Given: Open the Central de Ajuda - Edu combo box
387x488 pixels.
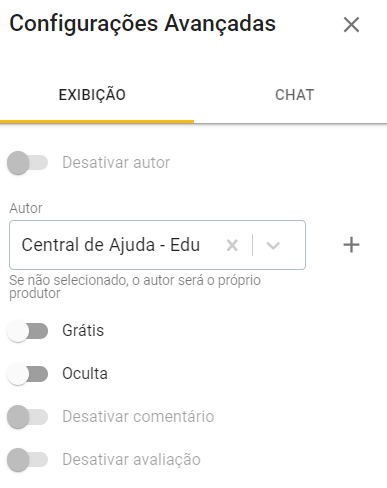Looking at the screenshot, I should pos(157,245).
